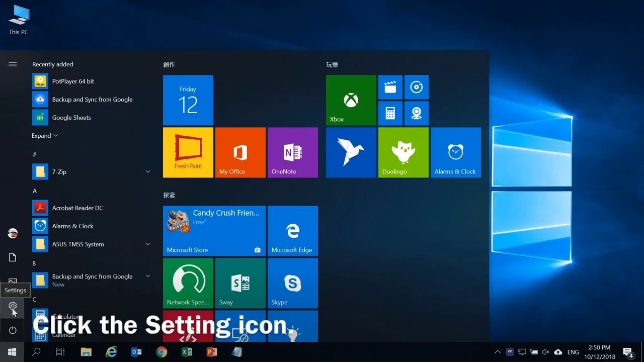The height and width of the screenshot is (362, 644).
Task: Open the Microsoft Edge tile
Action: [293, 231]
